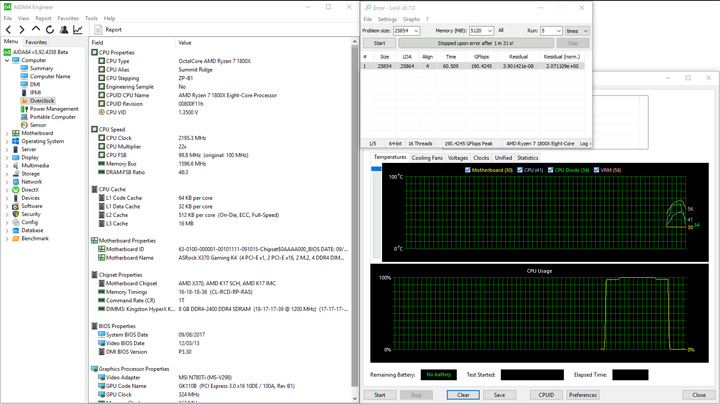The width and height of the screenshot is (720, 405).
Task: Open the graph chart toolbar icon
Action: [x=78, y=30]
